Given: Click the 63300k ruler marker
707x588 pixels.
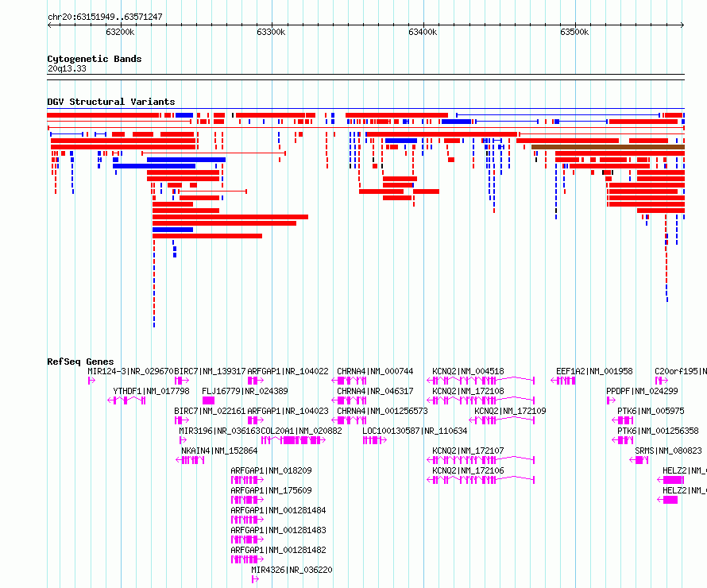Looking at the screenshot, I should [271, 32].
